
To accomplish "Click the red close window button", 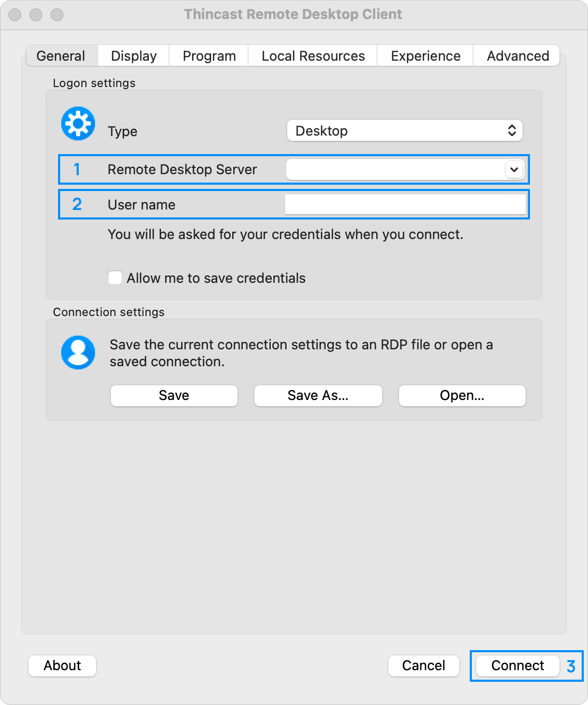I will (x=15, y=15).
